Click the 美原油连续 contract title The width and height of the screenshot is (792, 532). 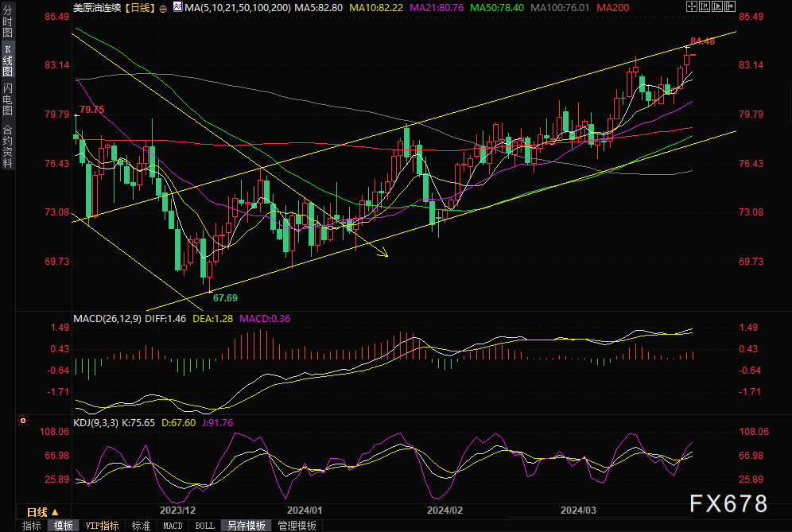[x=97, y=8]
